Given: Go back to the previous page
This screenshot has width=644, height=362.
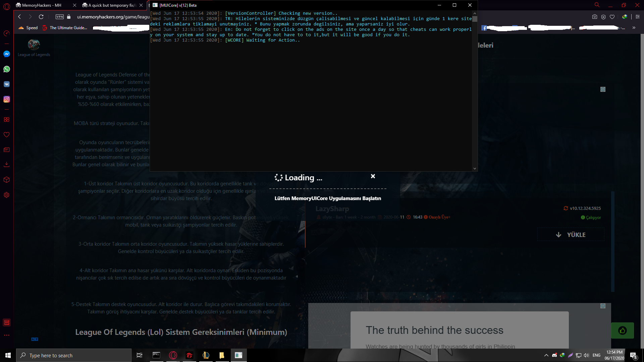Looking at the screenshot, I should click(x=19, y=17).
